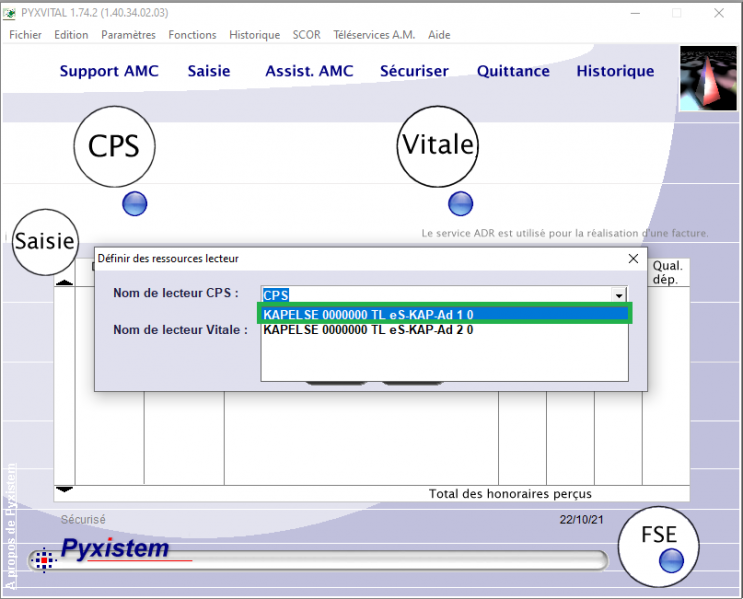Open the Fichier menu

click(x=25, y=35)
